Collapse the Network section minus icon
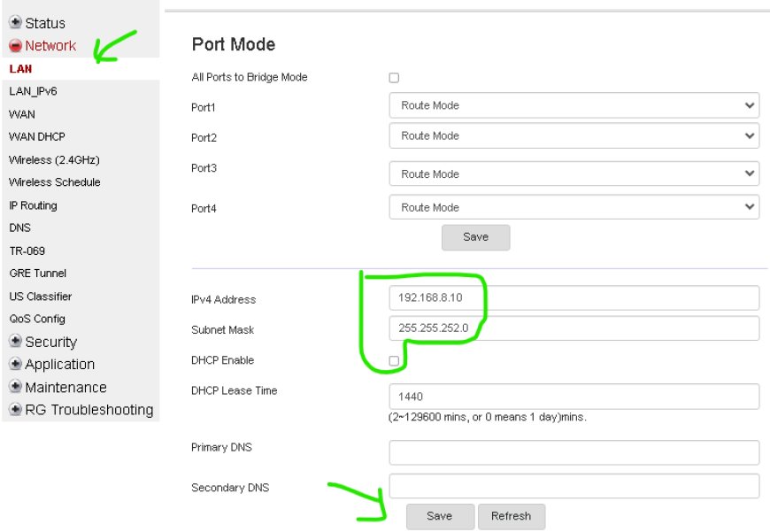Screen dimensions: 770x532 (x=15, y=46)
